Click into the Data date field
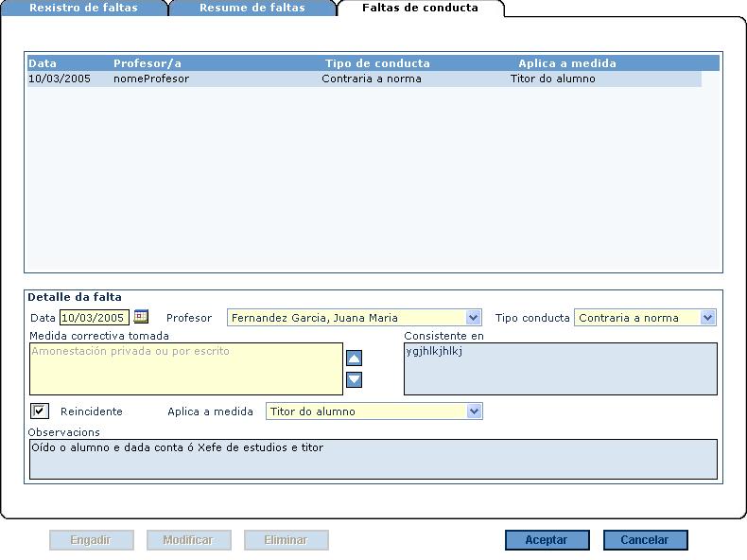 [94, 318]
